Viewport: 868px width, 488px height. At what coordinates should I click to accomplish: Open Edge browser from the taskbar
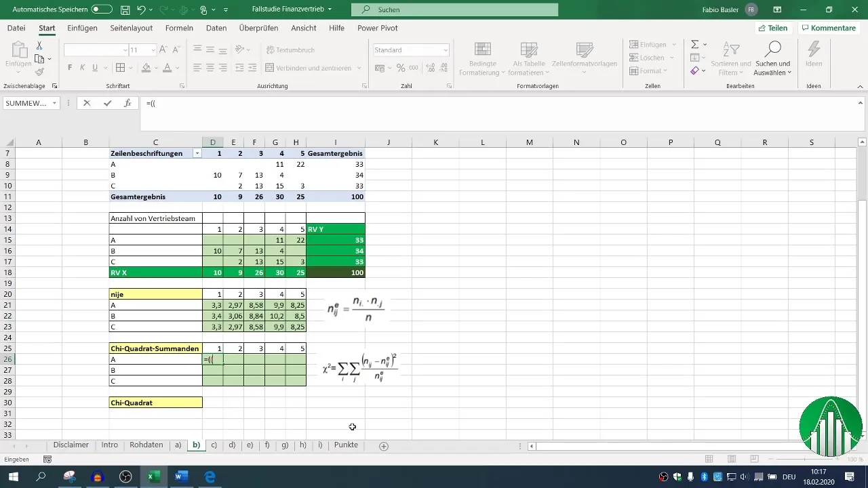(x=210, y=477)
